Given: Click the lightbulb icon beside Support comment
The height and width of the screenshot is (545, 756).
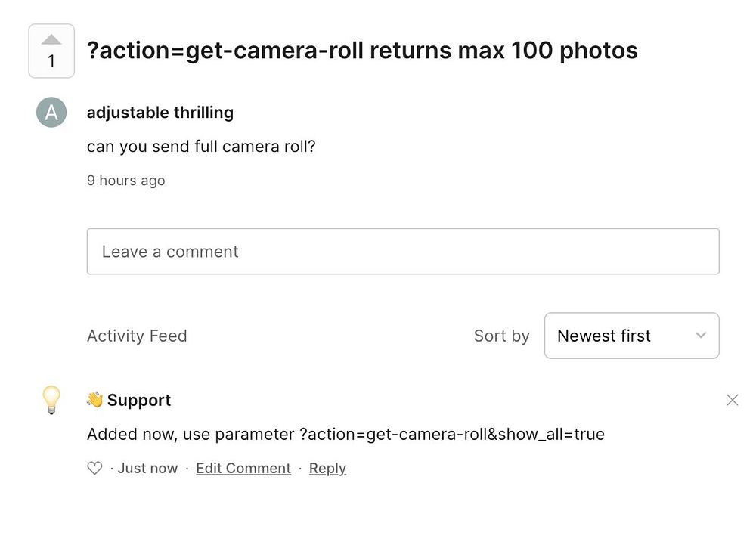Looking at the screenshot, I should click(51, 400).
